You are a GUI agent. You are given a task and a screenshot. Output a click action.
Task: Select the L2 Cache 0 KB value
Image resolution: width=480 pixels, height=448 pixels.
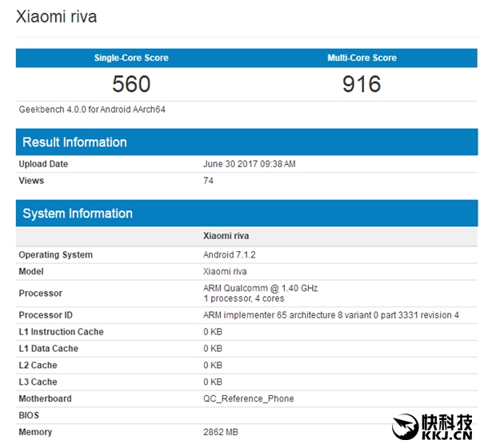coord(213,366)
